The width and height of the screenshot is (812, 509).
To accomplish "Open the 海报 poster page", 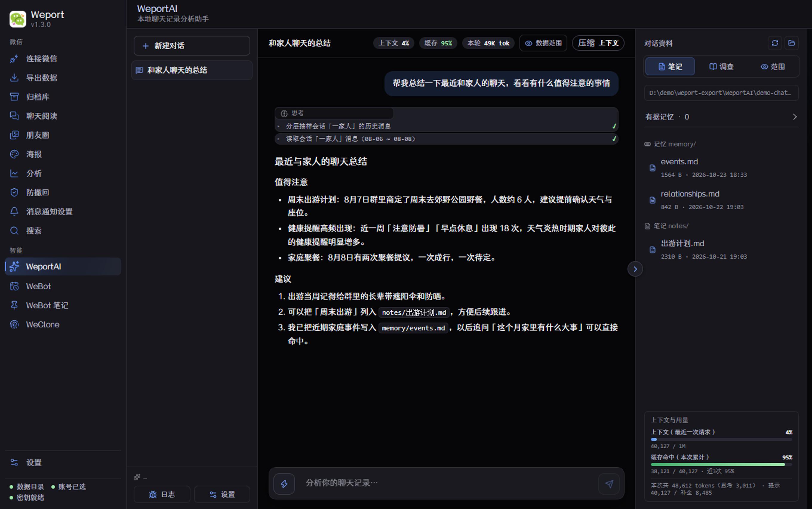I will pyautogui.click(x=63, y=154).
